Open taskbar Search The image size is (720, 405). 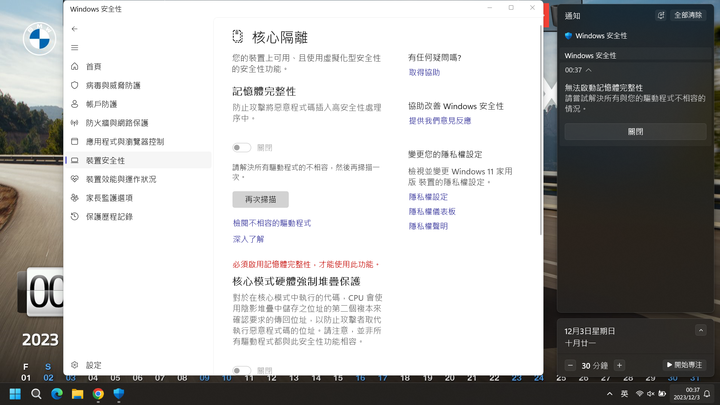click(36, 394)
